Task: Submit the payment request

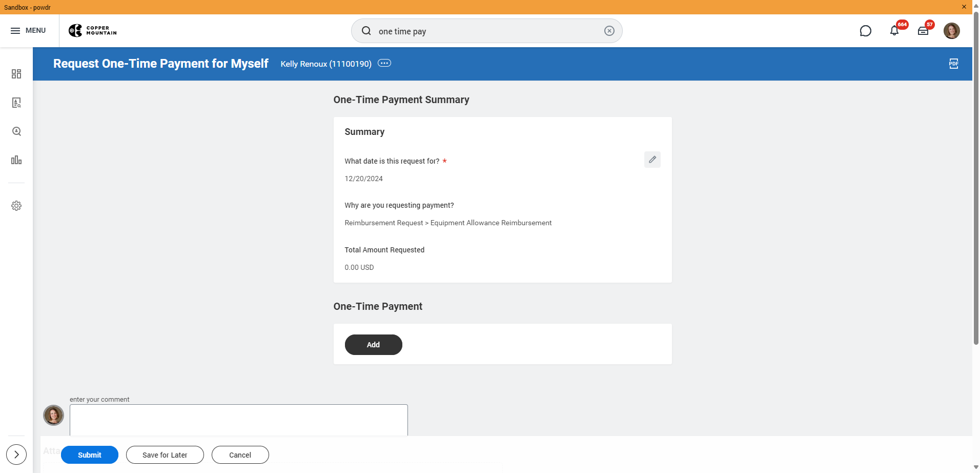Action: (x=90, y=455)
